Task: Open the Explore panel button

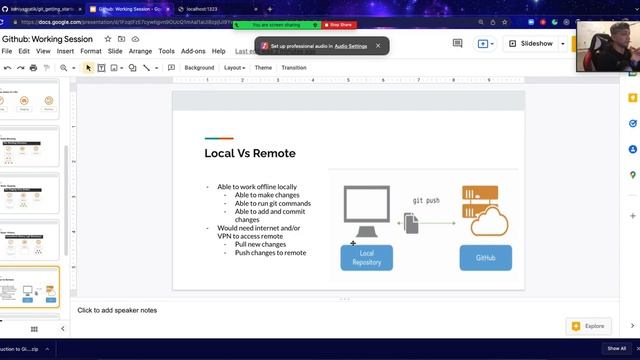Action: [589, 326]
